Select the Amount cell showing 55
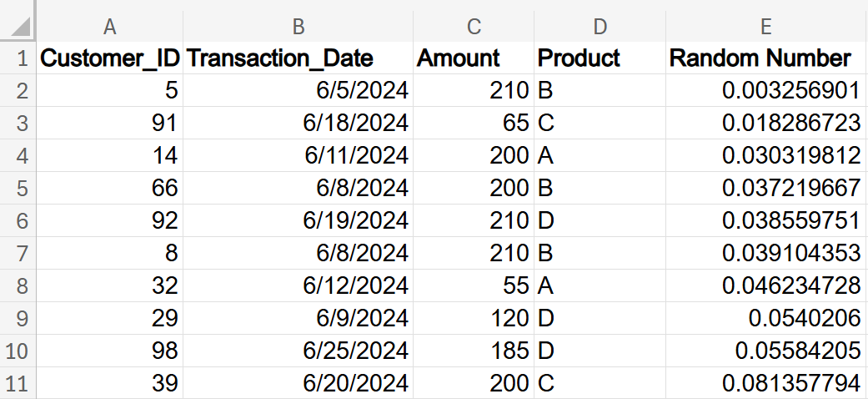The height and width of the screenshot is (399, 868). [474, 285]
